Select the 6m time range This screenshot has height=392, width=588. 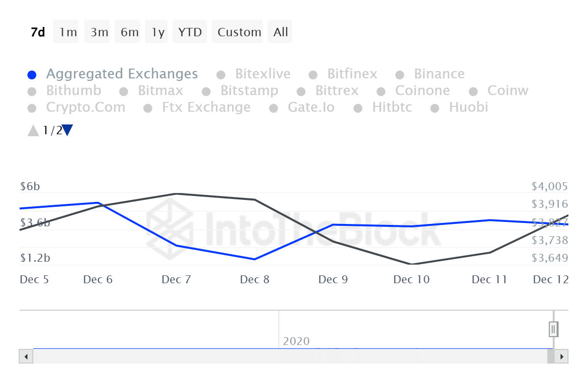(x=129, y=32)
